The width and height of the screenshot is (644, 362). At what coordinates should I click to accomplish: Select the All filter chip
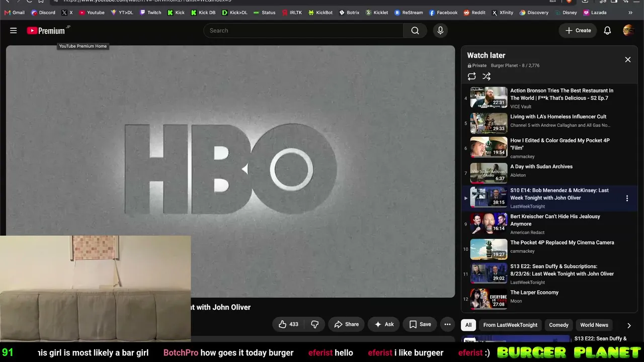[468, 325]
